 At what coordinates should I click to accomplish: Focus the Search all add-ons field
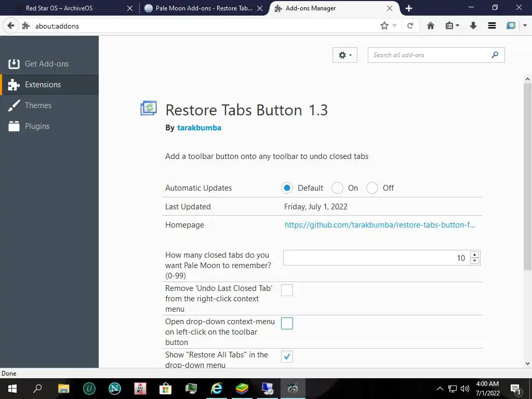436,55
